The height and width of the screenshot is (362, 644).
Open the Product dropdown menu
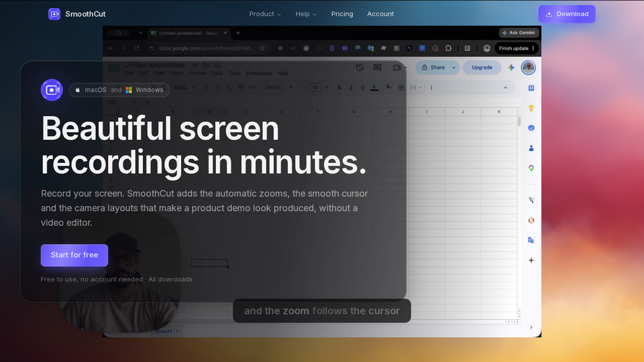coord(265,14)
